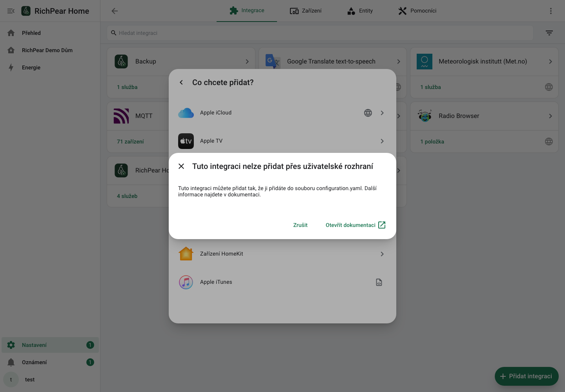Click the Apple iTunes YAML file icon
The image size is (565, 392).
tap(379, 282)
